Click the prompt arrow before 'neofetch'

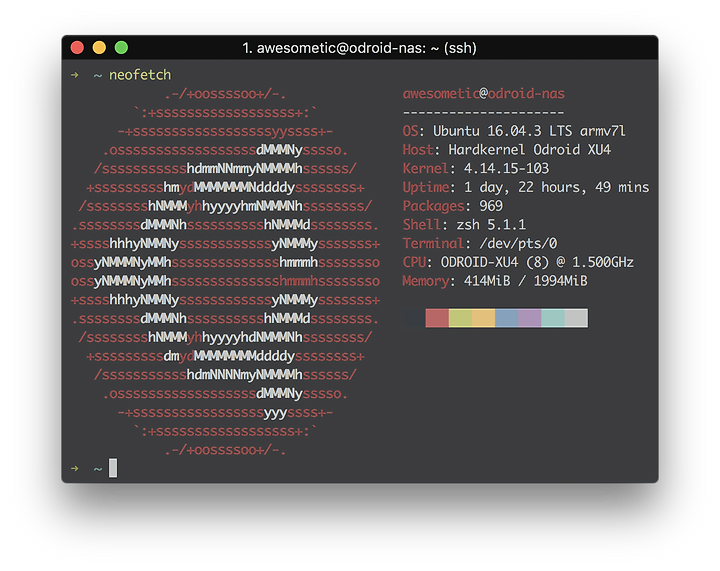click(x=75, y=75)
